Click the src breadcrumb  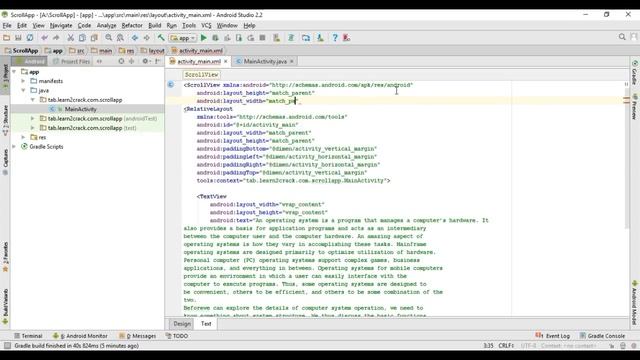tap(77, 51)
